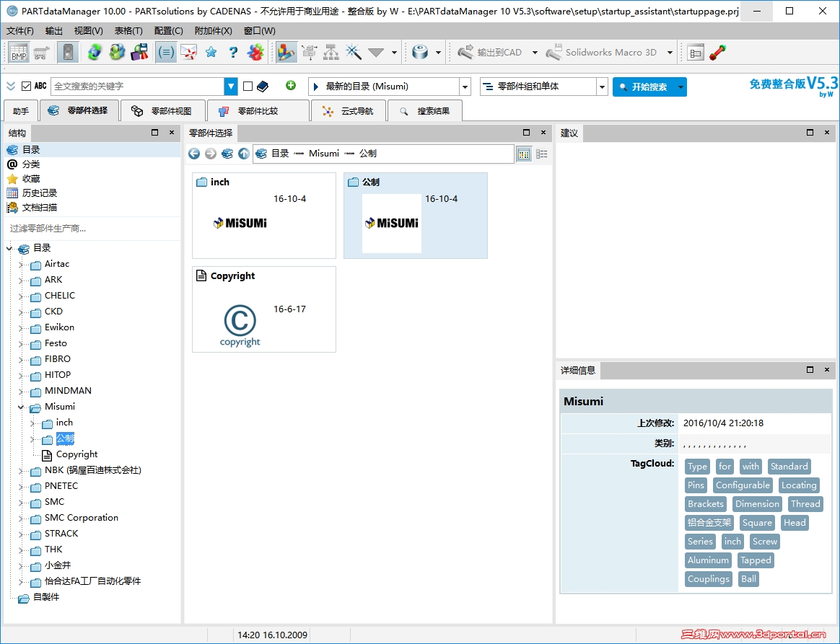This screenshot has width=840, height=644.
Task: Toggle the checkbox beside the book icon
Action: pyautogui.click(x=248, y=87)
